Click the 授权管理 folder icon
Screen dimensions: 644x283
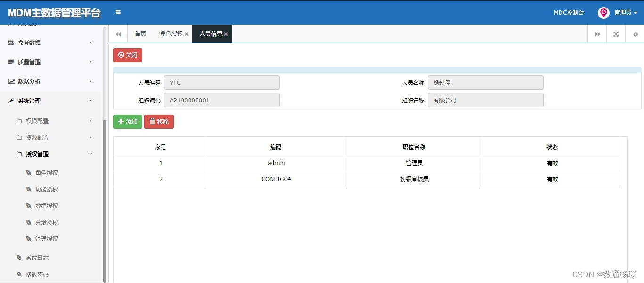(x=19, y=154)
